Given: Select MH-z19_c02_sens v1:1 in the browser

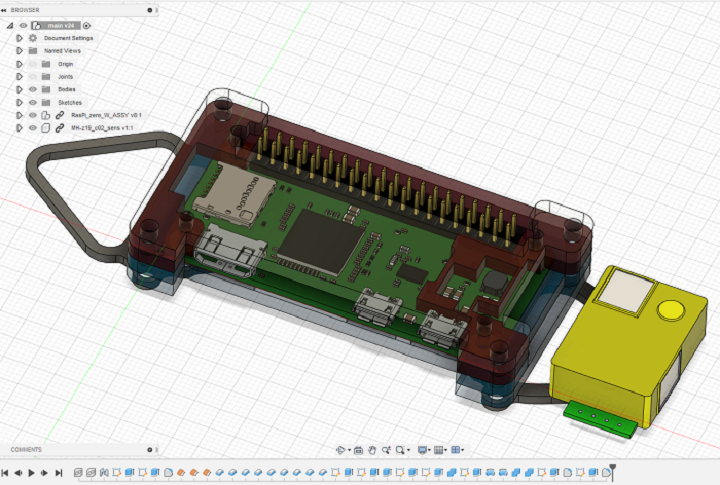Looking at the screenshot, I should pyautogui.click(x=102, y=128).
